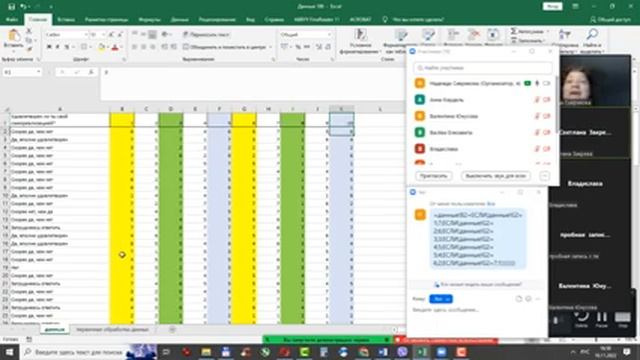This screenshot has height=360, width=640.
Task: Open the Windows notification center
Action: (628, 352)
